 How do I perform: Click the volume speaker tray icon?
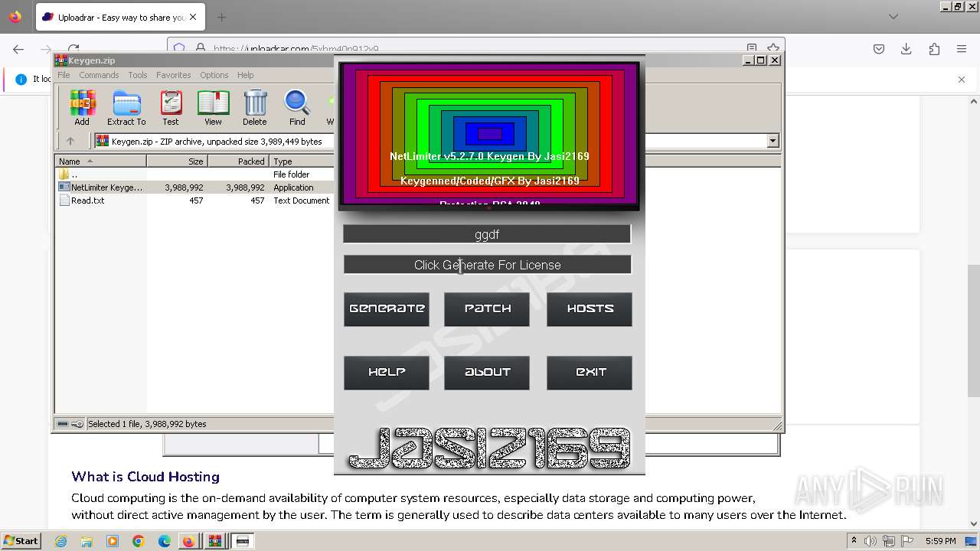(x=871, y=541)
